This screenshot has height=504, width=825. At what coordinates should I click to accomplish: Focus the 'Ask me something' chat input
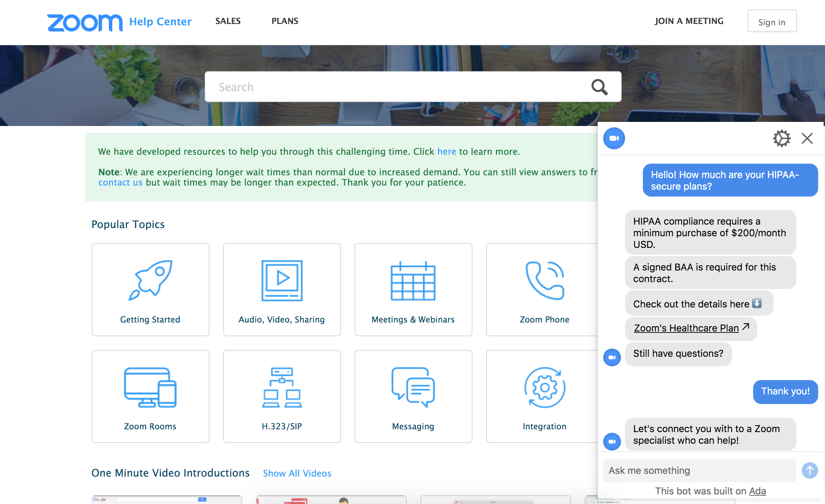point(700,470)
